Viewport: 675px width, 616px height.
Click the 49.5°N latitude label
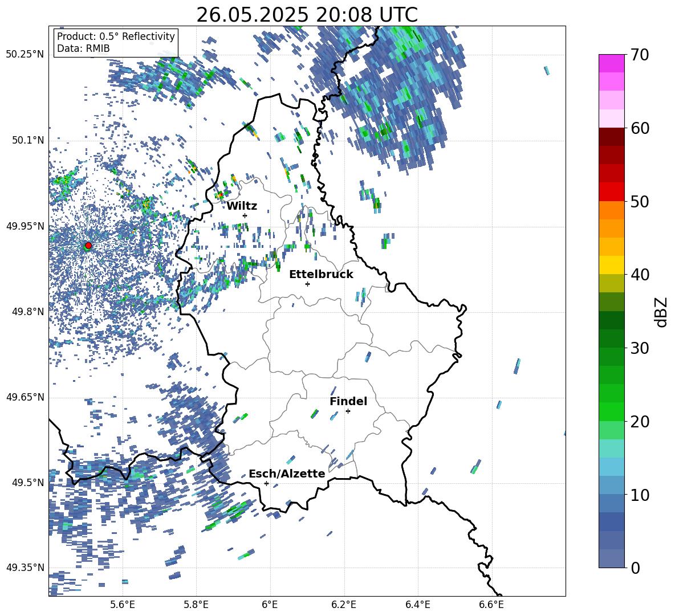(27, 483)
